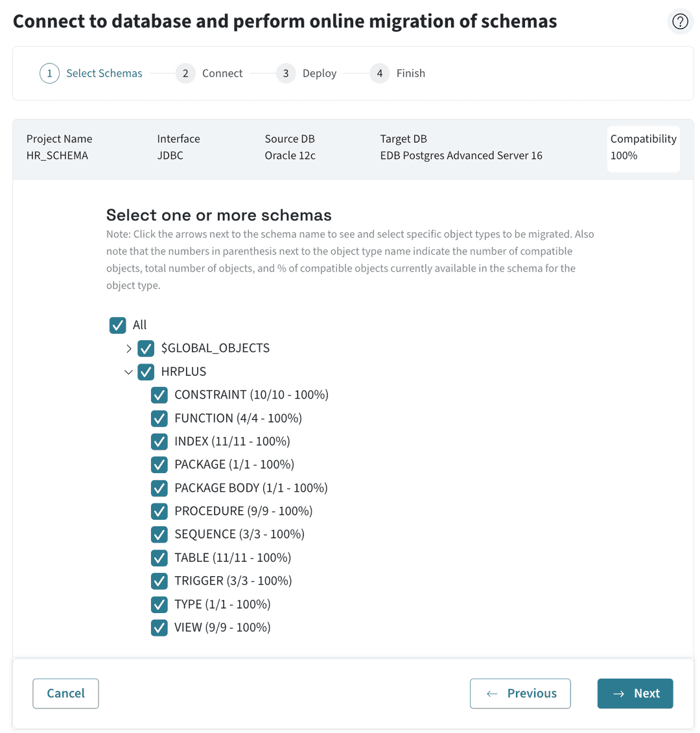Disable the VIEW object type checkbox
Screen dimensions: 700x733
[159, 627]
